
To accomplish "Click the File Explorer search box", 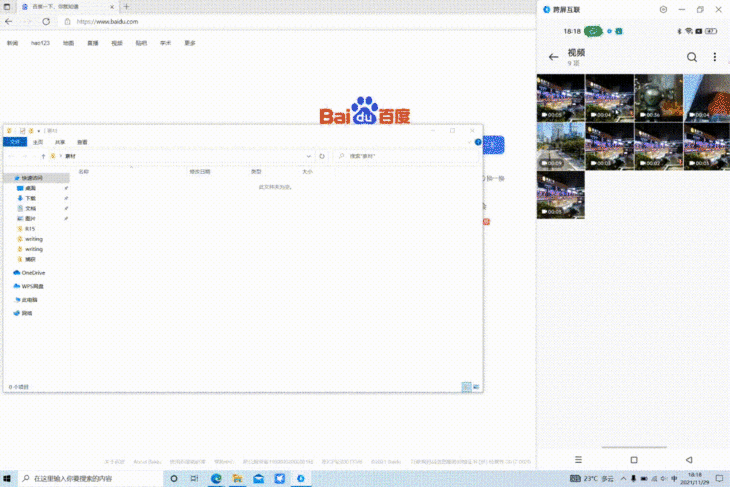I will click(406, 156).
